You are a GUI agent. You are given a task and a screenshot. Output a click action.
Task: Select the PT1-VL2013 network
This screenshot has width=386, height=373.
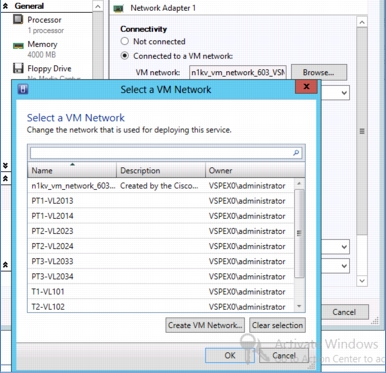[x=161, y=201]
